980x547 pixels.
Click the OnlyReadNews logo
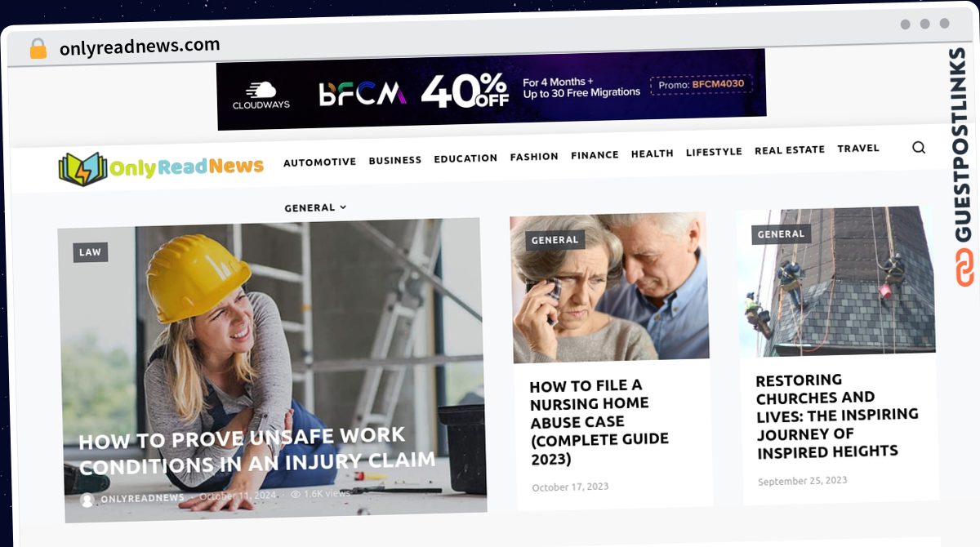(x=161, y=167)
